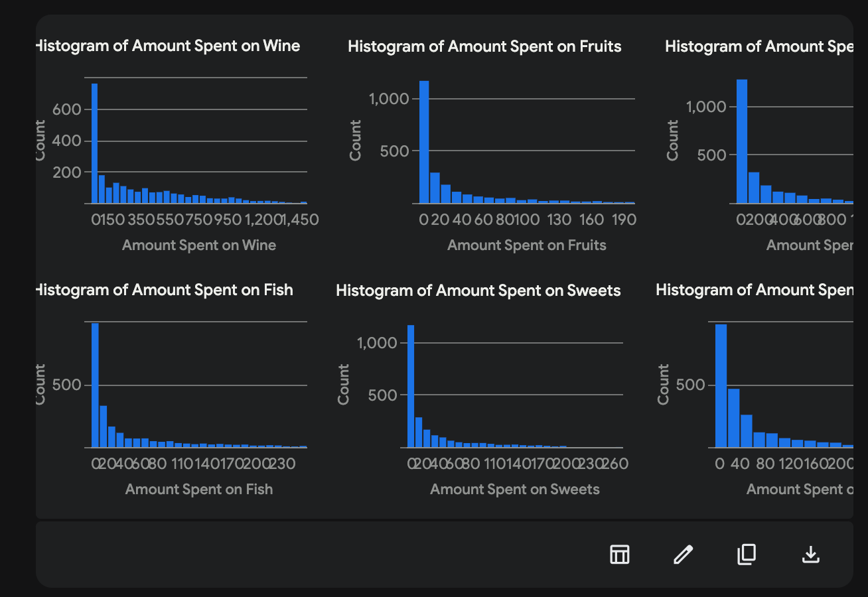Click the 'Amount Spent on Sweets' x-axis label
The image size is (868, 597).
point(514,490)
